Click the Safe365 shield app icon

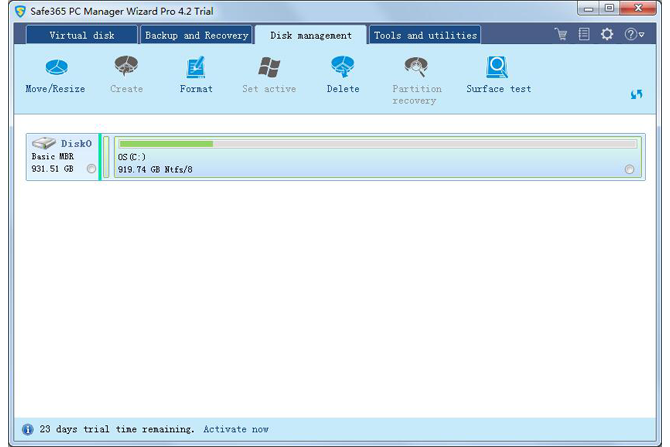click(x=20, y=11)
